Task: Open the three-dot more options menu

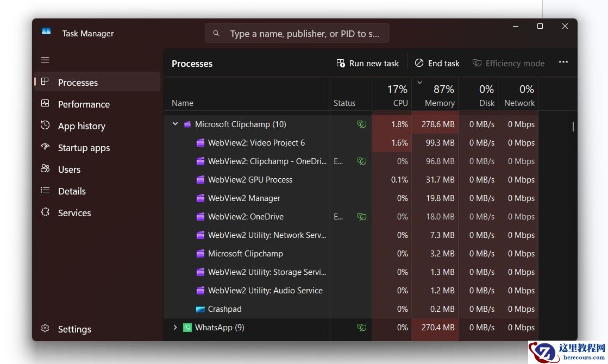Action: (x=563, y=62)
